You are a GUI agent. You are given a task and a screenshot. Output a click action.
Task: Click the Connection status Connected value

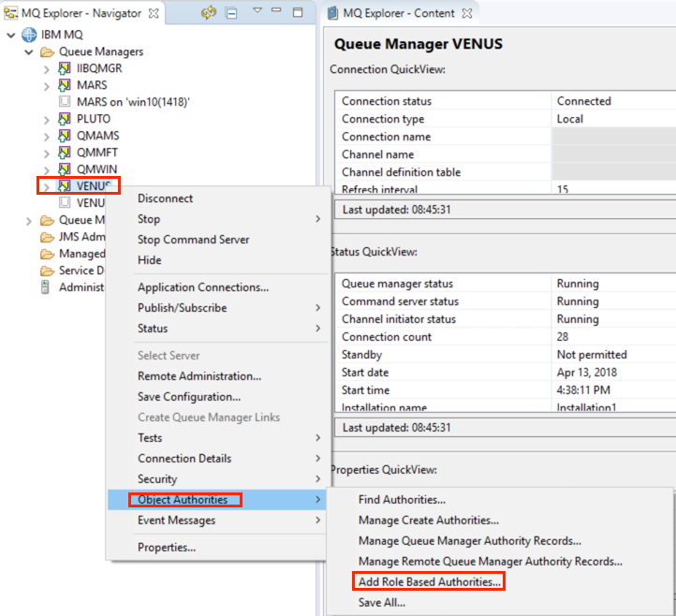(583, 101)
